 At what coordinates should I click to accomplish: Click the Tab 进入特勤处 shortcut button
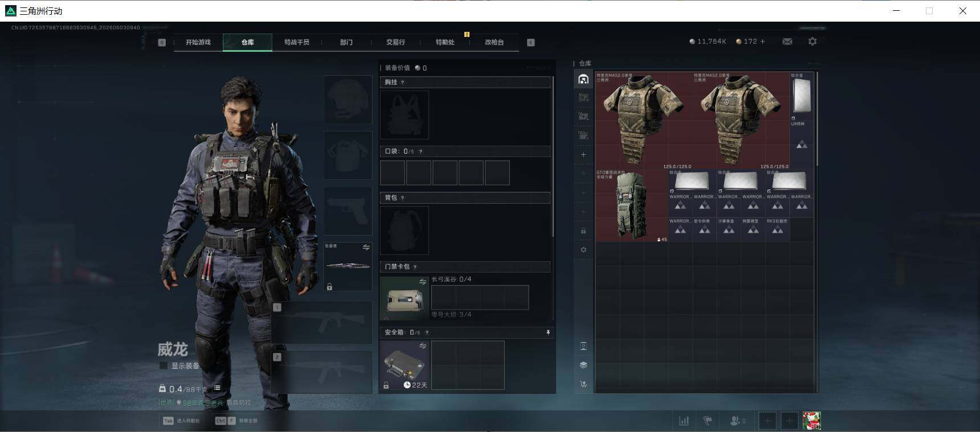[182, 421]
